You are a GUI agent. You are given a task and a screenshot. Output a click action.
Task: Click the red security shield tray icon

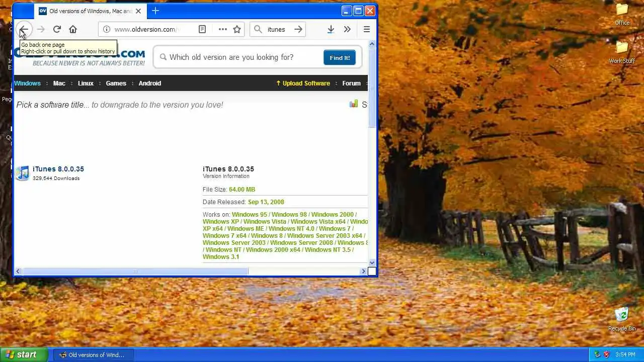click(606, 354)
